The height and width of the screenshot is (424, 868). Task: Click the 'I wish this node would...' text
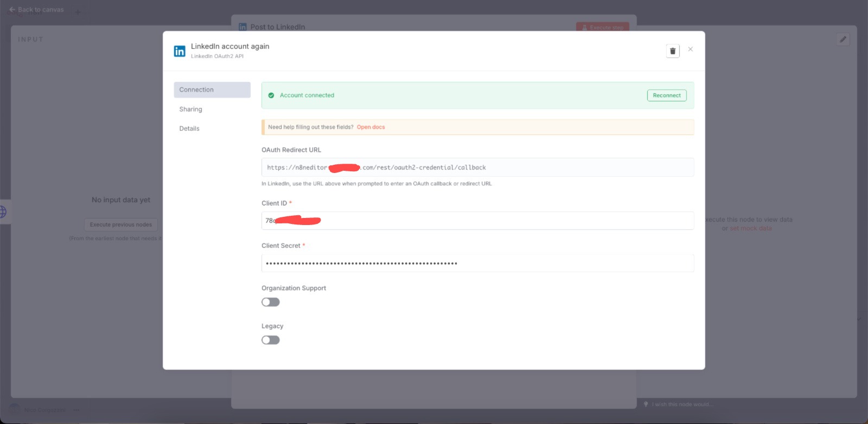[x=683, y=404]
